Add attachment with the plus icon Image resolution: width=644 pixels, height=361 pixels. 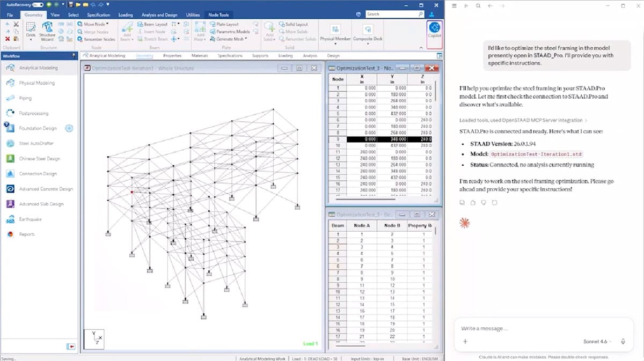pyautogui.click(x=465, y=341)
